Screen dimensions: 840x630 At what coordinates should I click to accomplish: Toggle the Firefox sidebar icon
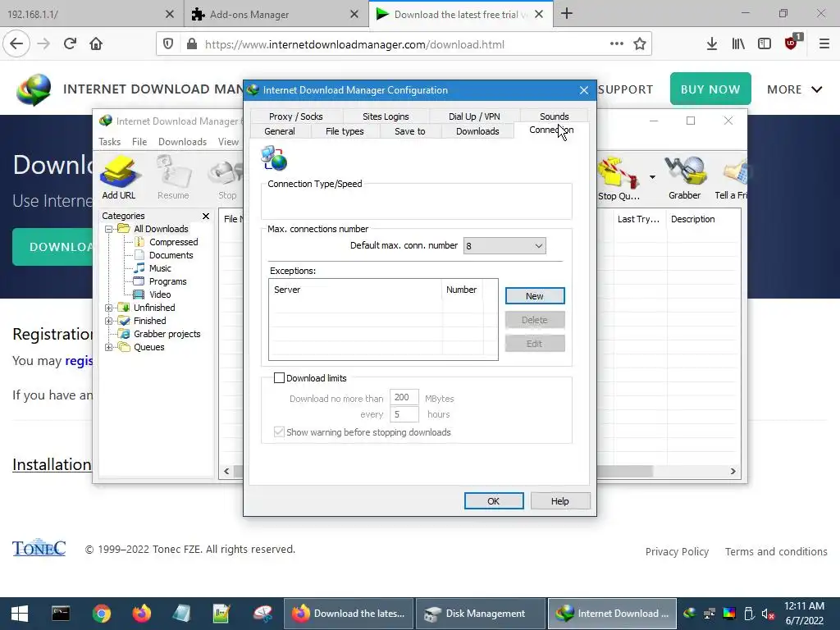coord(765,44)
